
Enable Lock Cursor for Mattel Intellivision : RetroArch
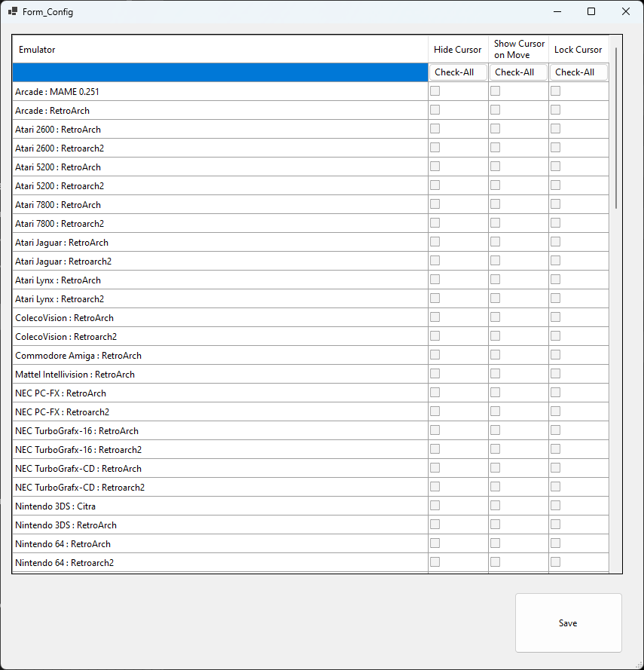(x=555, y=374)
